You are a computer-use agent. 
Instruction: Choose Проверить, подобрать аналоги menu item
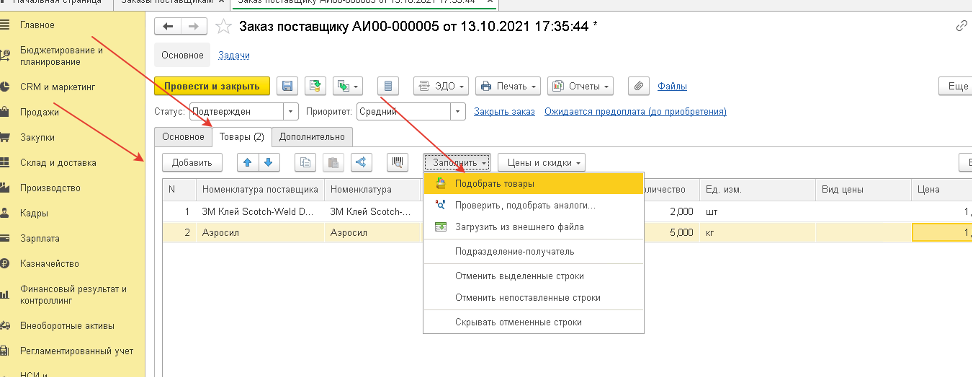534,205
